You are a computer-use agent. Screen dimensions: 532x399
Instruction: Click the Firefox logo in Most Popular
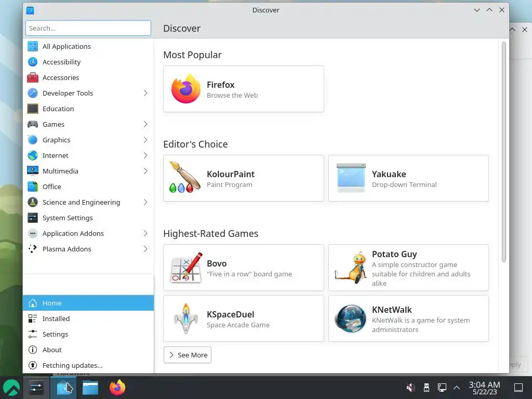pyautogui.click(x=185, y=89)
